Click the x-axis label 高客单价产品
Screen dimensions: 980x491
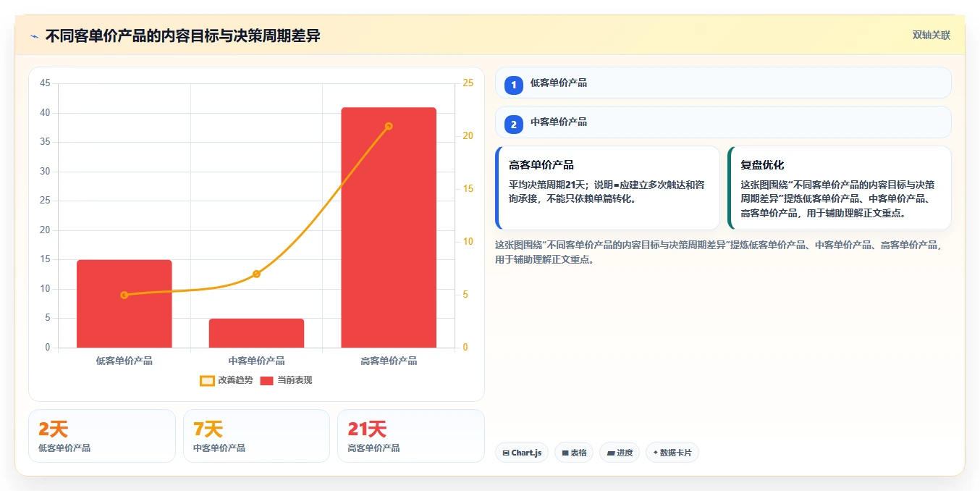click(389, 361)
